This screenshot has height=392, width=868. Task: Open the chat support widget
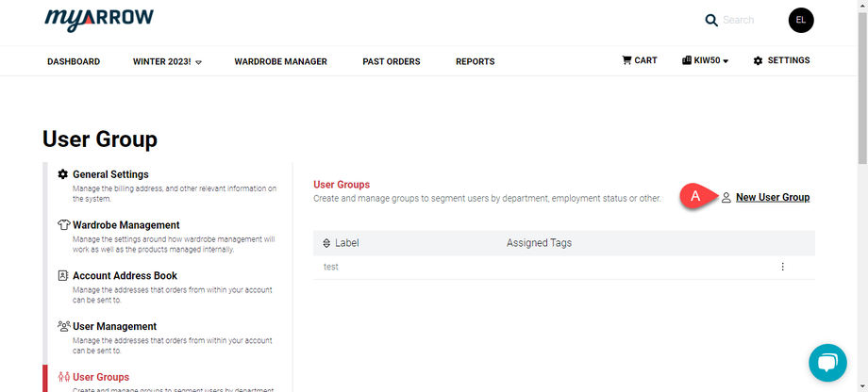click(x=827, y=363)
